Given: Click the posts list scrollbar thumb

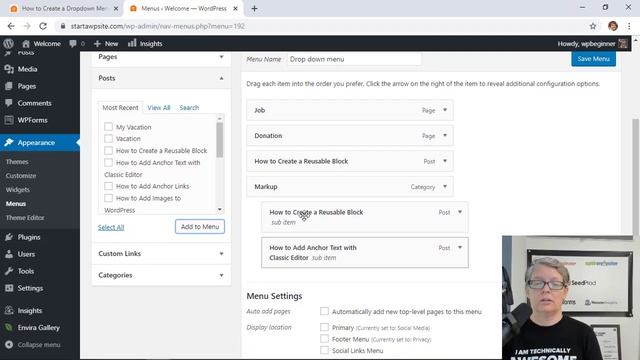Looking at the screenshot, I should 220,140.
